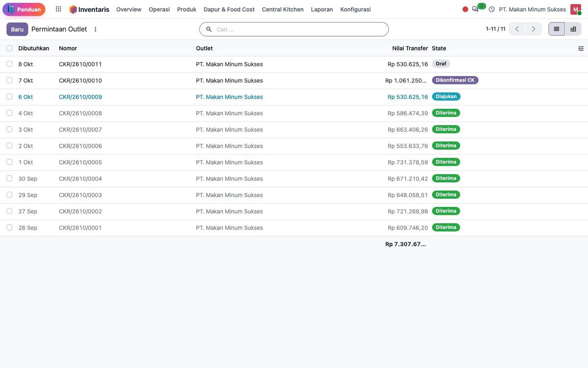Go to next page of records
Screen dimensions: 588x368
coord(534,29)
